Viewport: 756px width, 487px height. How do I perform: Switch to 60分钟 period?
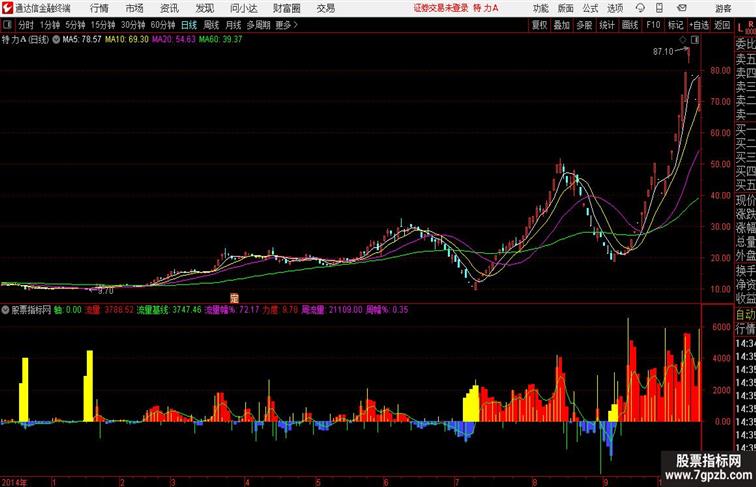pos(163,25)
